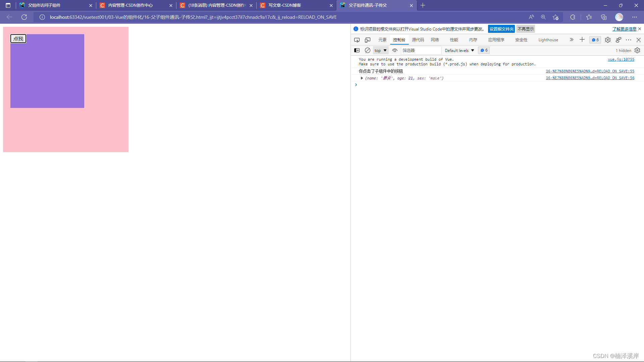Clear the console with the ban icon
The width and height of the screenshot is (644, 362).
368,50
